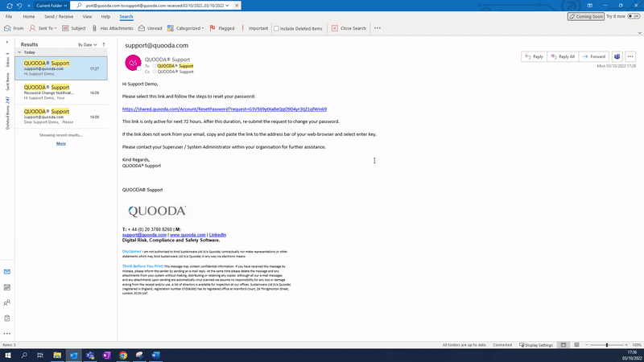Switch to Home tab
Viewport: 644px width, 362px height.
pyautogui.click(x=29, y=17)
